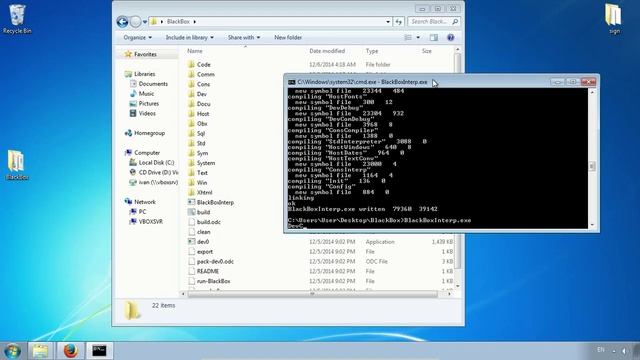Select the export file

[200, 251]
